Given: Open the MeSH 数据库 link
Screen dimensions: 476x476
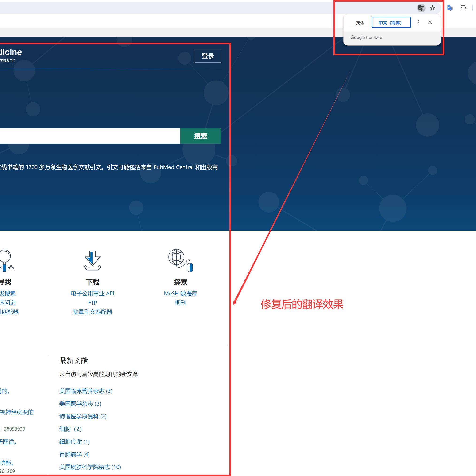Looking at the screenshot, I should (180, 294).
